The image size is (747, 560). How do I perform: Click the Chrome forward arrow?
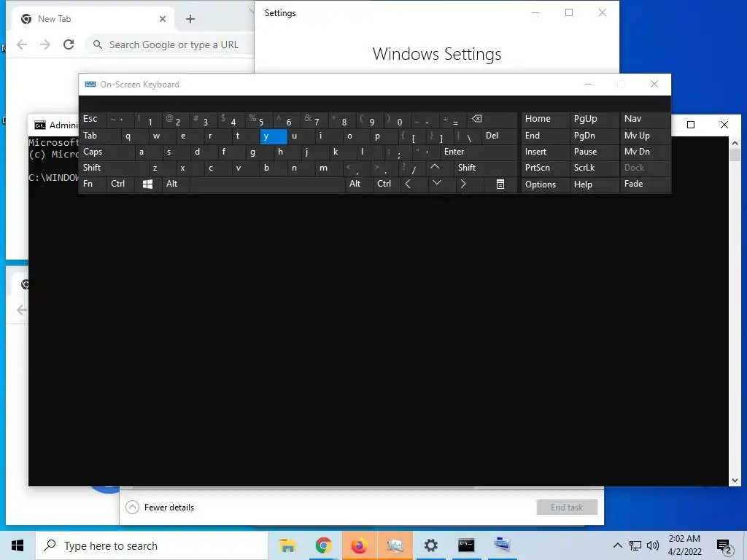tap(45, 44)
